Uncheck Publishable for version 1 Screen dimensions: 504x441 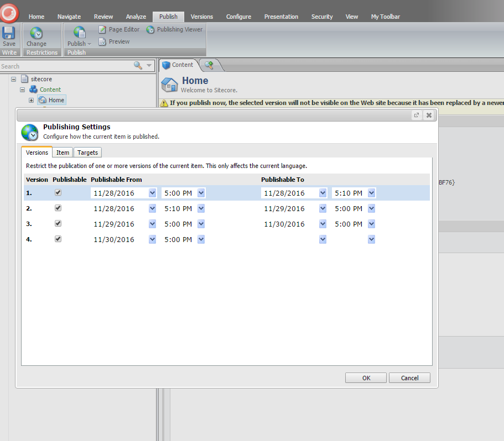coord(58,192)
